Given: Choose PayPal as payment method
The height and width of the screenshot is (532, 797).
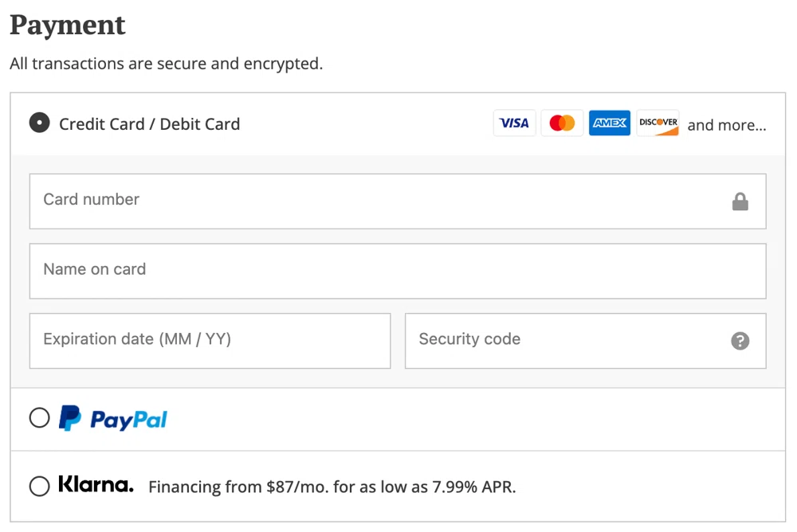Looking at the screenshot, I should (39, 418).
